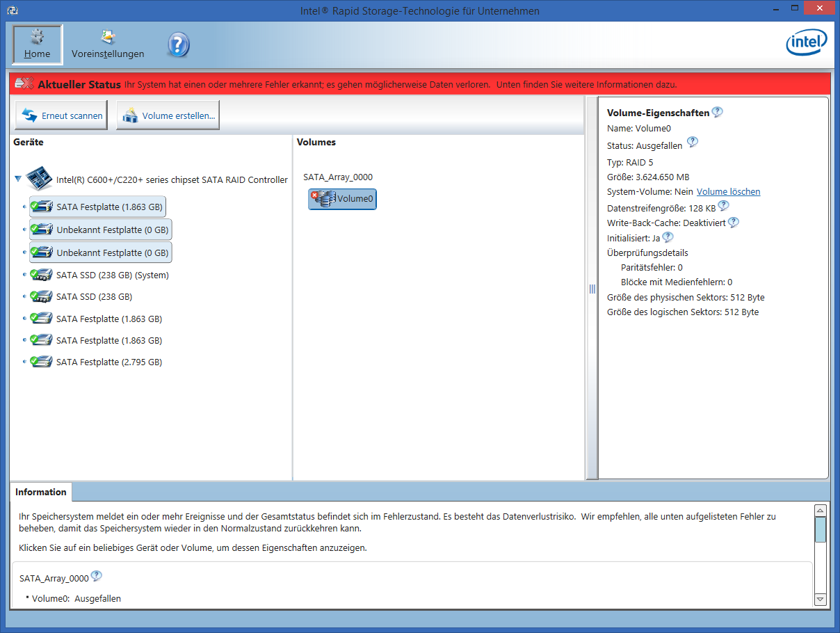
Task: Click Erneut scannen button
Action: [x=62, y=115]
